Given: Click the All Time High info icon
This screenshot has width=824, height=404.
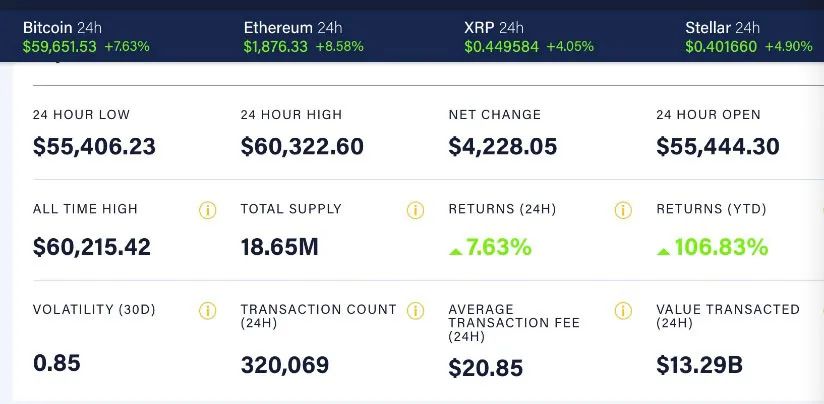Looking at the screenshot, I should pos(208,210).
